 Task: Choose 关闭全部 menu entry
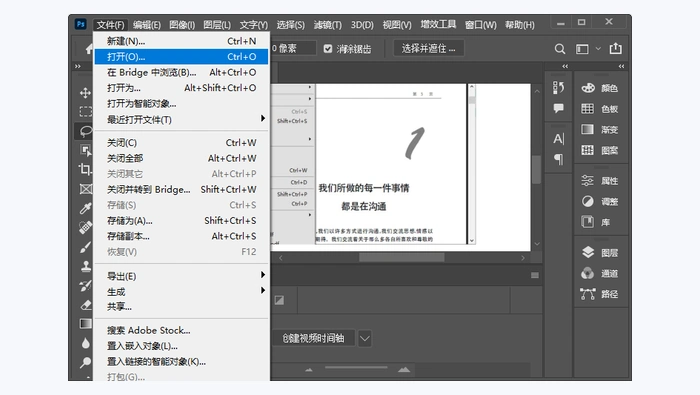coord(181,158)
